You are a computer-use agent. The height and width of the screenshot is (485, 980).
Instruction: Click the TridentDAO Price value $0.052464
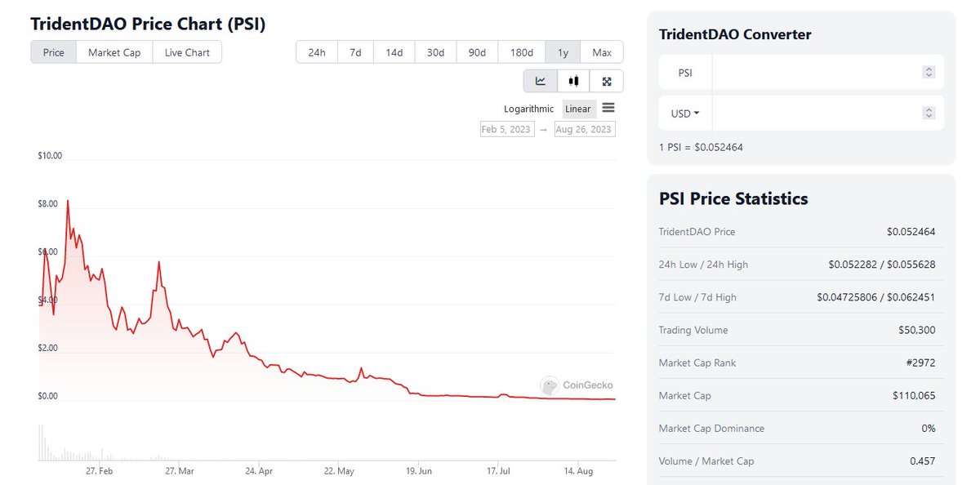[x=911, y=232]
